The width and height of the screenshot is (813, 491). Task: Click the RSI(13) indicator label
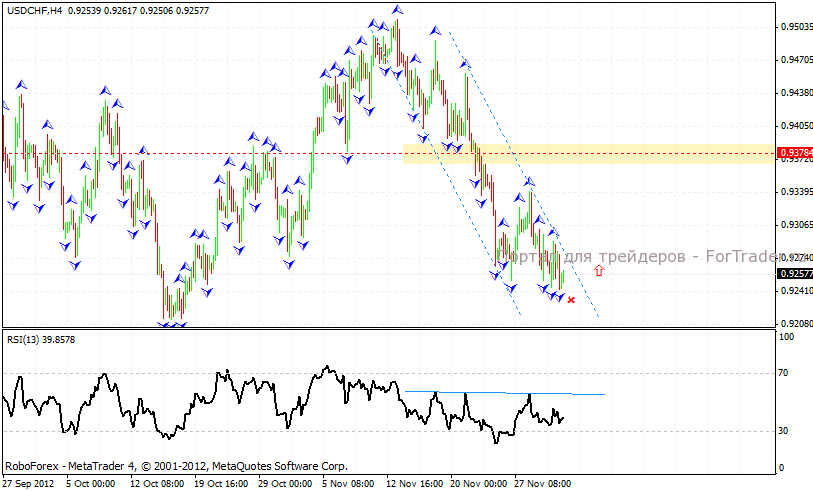(41, 340)
